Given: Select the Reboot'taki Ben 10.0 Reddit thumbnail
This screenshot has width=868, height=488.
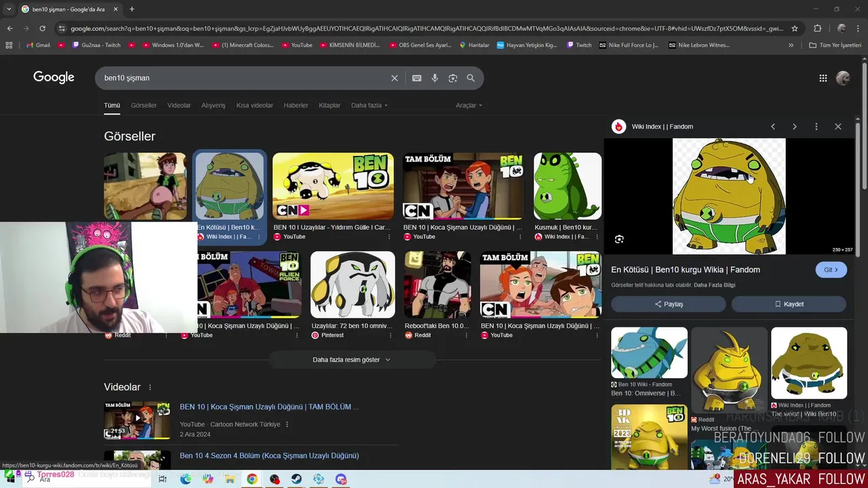Looking at the screenshot, I should [437, 285].
